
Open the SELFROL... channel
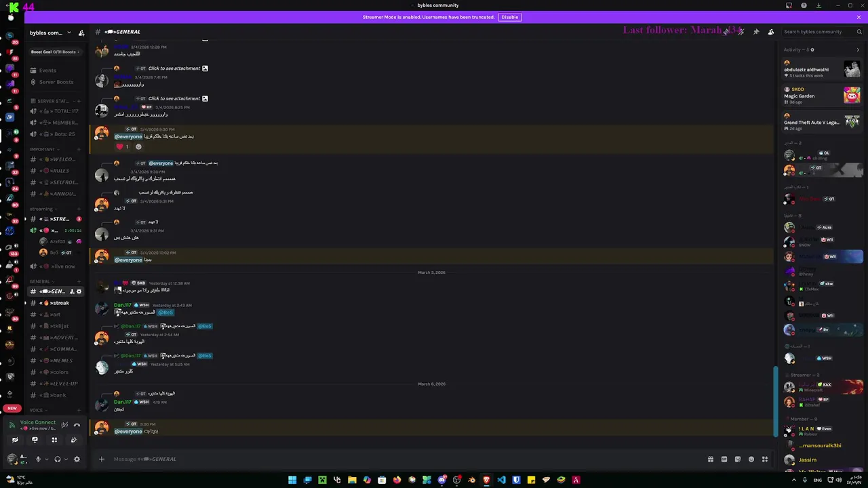56,182
